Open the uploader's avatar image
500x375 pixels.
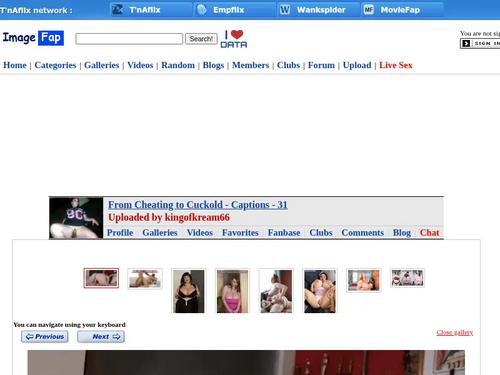click(76, 218)
